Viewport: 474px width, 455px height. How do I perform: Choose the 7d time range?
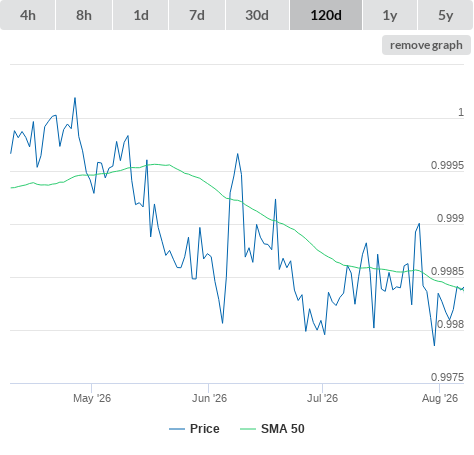tap(197, 15)
